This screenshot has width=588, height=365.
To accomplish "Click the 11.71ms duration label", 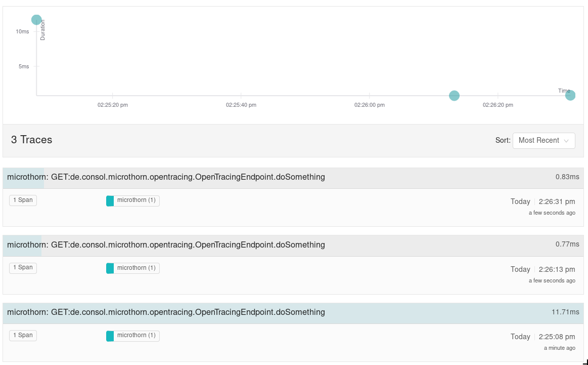I will [x=565, y=312].
